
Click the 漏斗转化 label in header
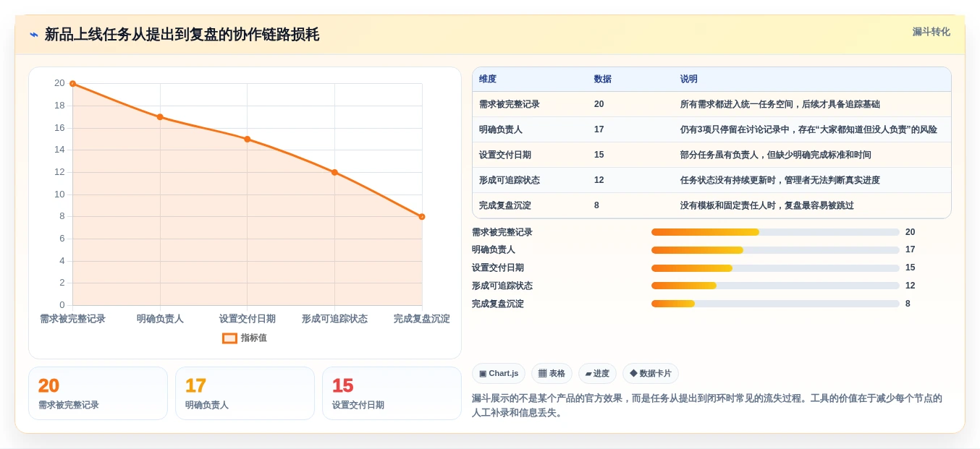pos(931,32)
